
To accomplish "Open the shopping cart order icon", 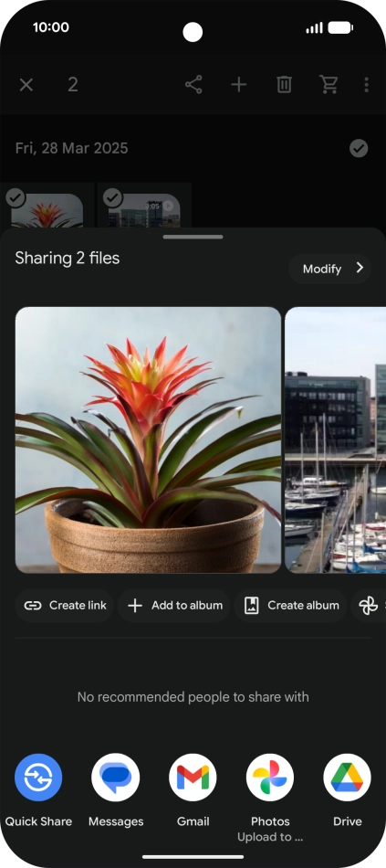I will point(329,85).
